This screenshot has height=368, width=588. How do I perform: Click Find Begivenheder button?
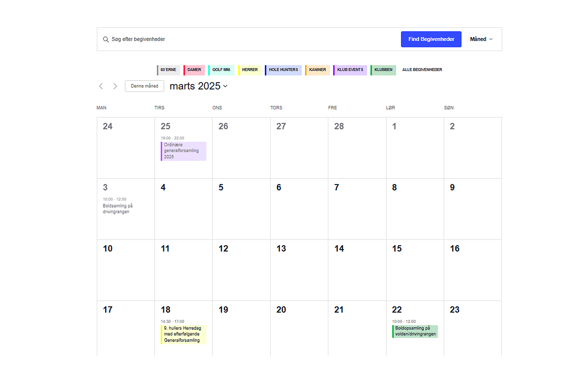(431, 39)
